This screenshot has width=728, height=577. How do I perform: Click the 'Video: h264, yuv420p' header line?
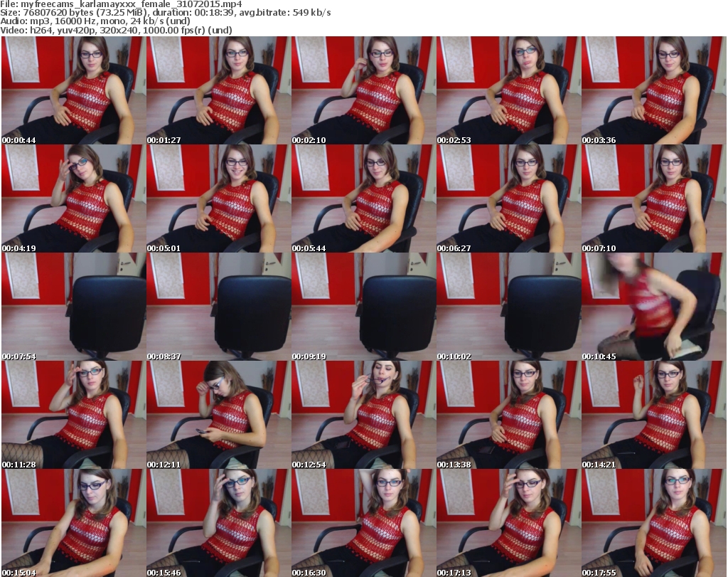click(116, 31)
